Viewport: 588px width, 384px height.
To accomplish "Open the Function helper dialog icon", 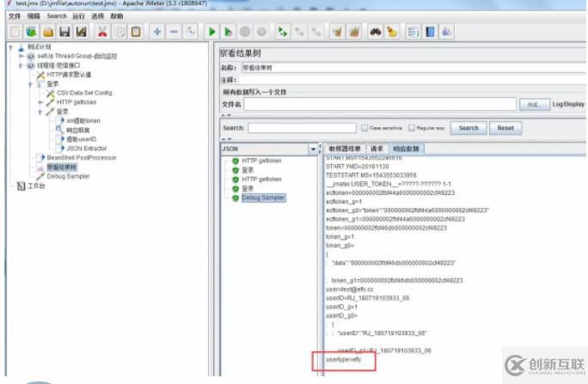I will [413, 32].
